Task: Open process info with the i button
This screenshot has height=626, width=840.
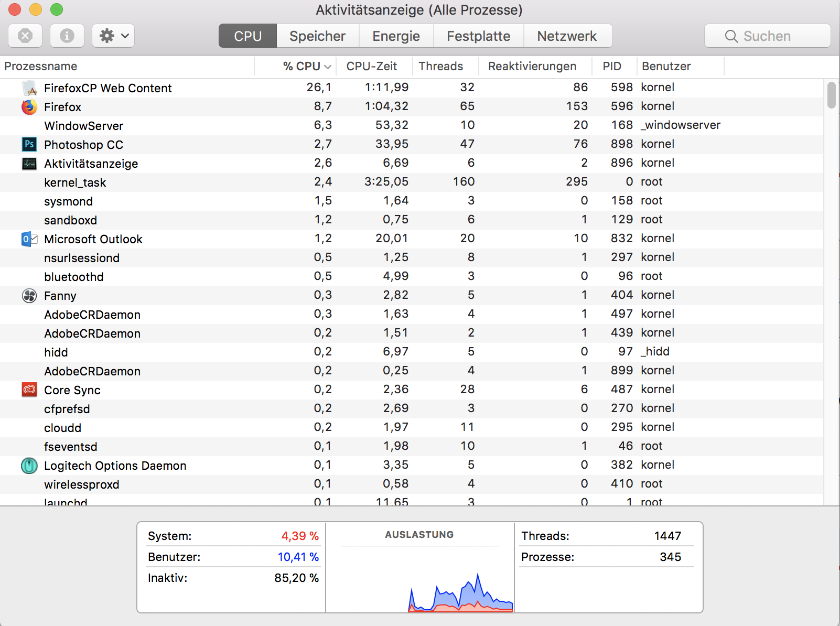Action: (67, 36)
